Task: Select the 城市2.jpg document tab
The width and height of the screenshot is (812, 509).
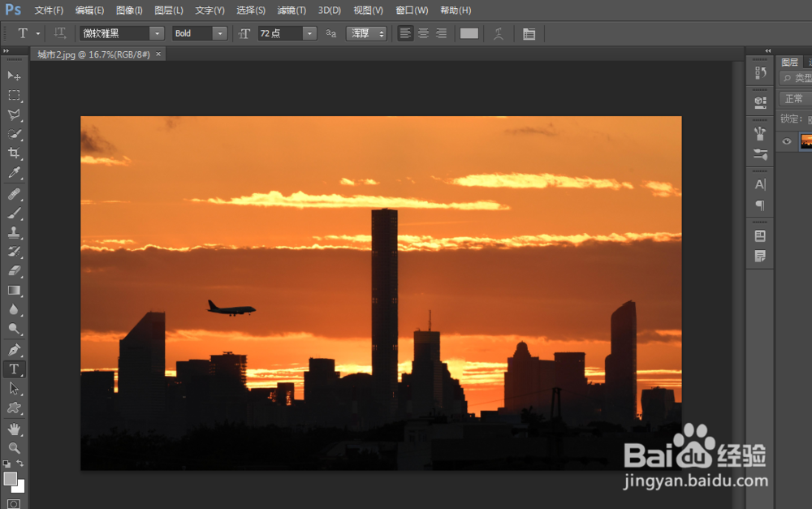Action: [93, 54]
